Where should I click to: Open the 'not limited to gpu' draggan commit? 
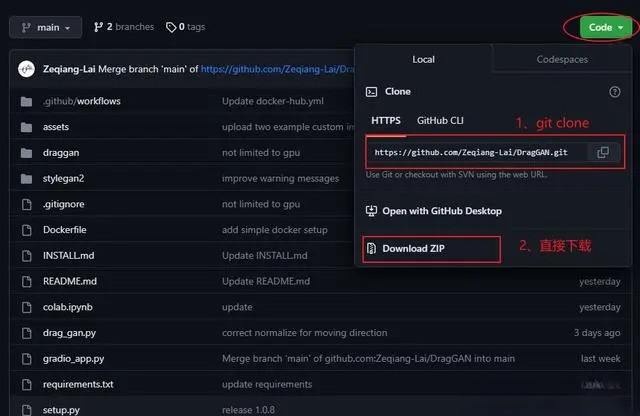pyautogui.click(x=261, y=153)
